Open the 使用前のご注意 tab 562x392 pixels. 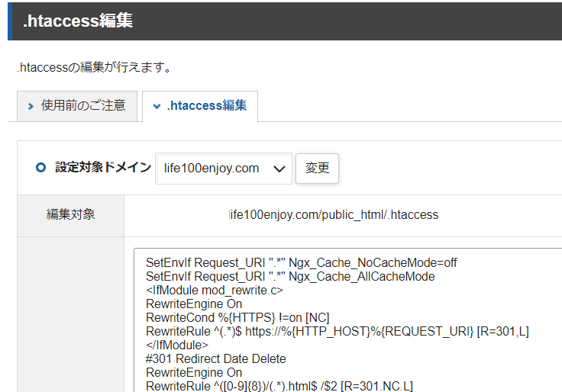click(77, 106)
